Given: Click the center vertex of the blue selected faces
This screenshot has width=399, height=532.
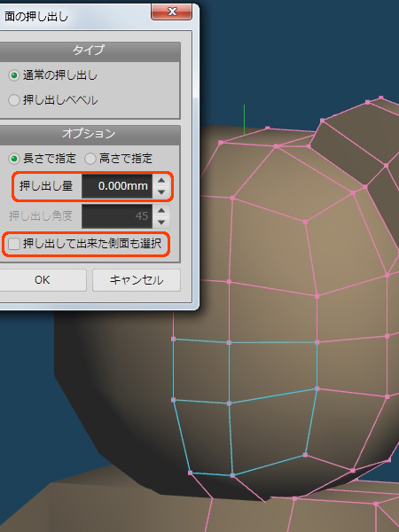Looking at the screenshot, I should click(x=229, y=403).
